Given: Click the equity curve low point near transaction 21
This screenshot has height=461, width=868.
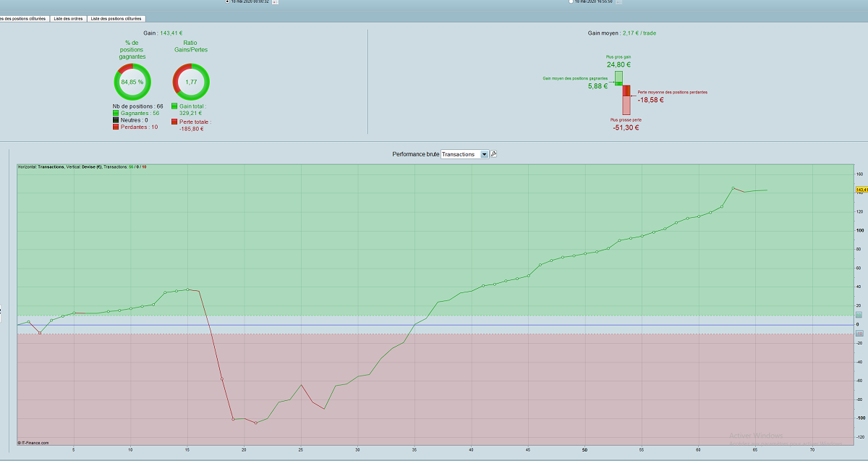Looking at the screenshot, I should tap(256, 423).
